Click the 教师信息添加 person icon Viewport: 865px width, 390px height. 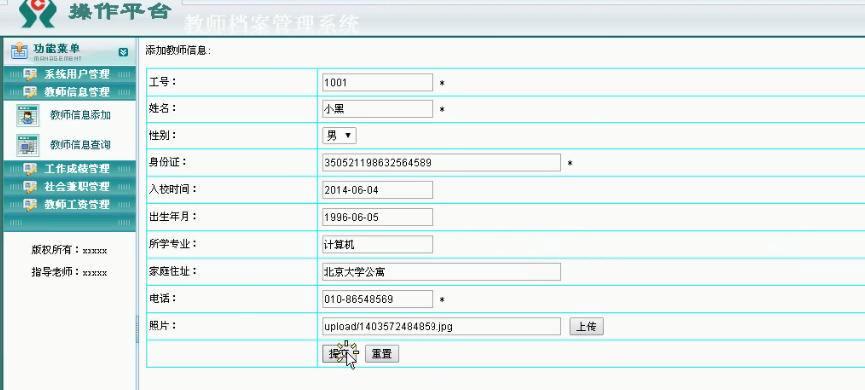point(27,115)
